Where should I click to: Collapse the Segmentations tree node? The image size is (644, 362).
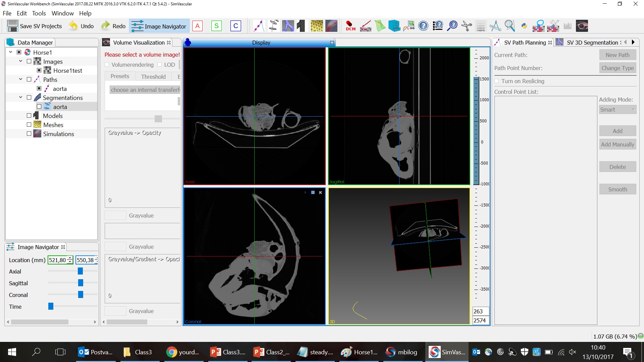pyautogui.click(x=20, y=97)
